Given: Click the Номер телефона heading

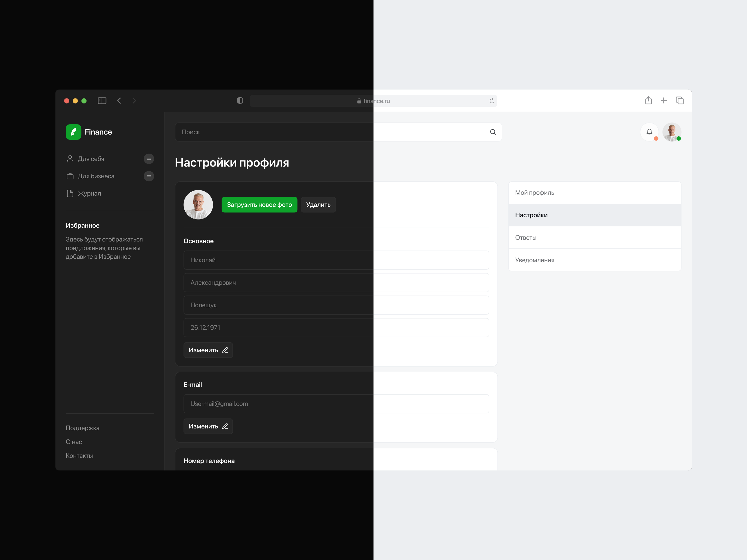Looking at the screenshot, I should pyautogui.click(x=209, y=461).
